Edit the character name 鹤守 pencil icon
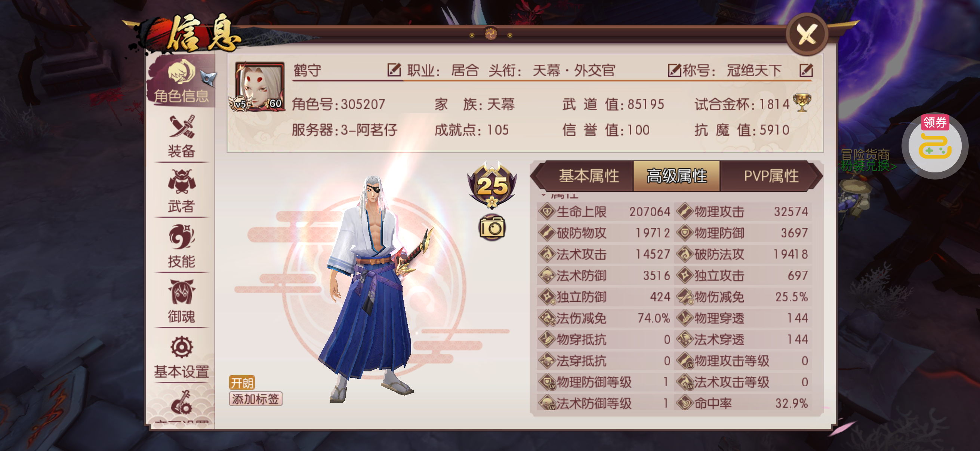The height and width of the screenshot is (451, 980). click(394, 70)
